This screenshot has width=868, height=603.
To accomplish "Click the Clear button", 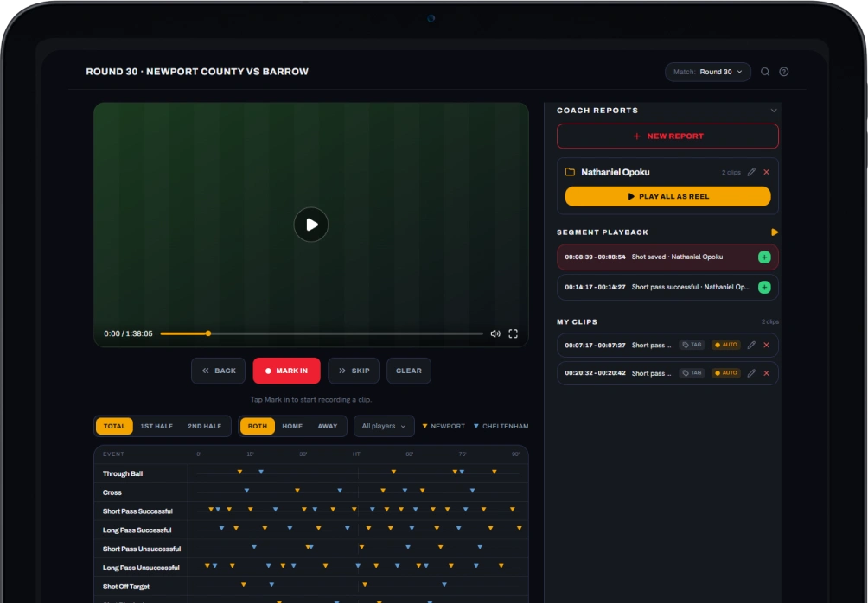I will [409, 371].
